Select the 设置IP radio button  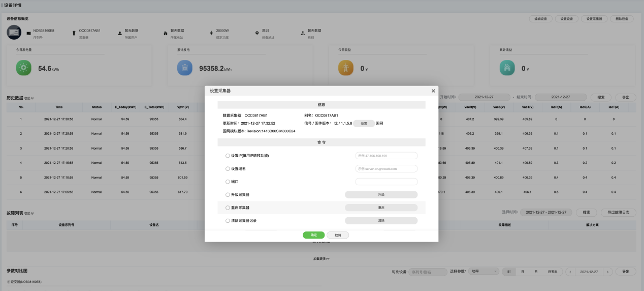[x=228, y=156]
